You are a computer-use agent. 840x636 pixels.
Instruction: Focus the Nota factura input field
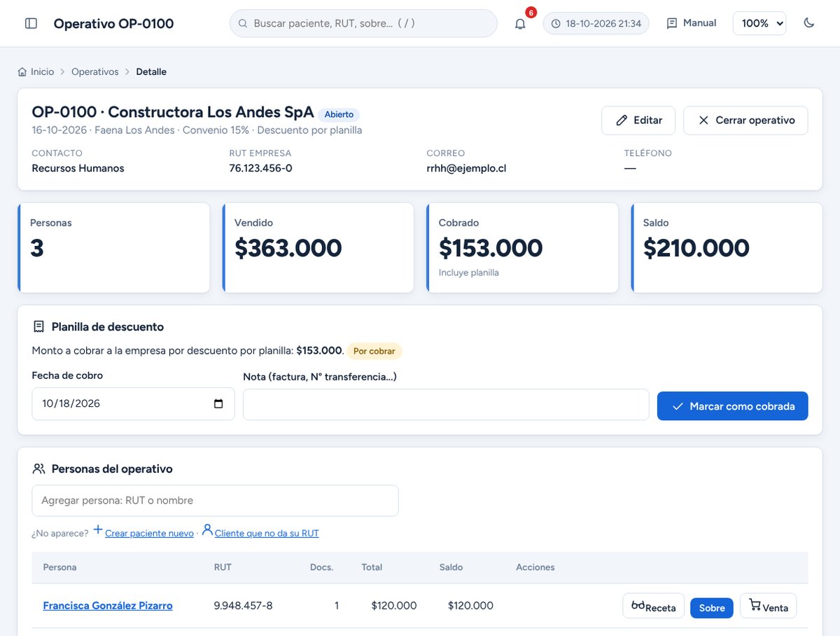(446, 405)
